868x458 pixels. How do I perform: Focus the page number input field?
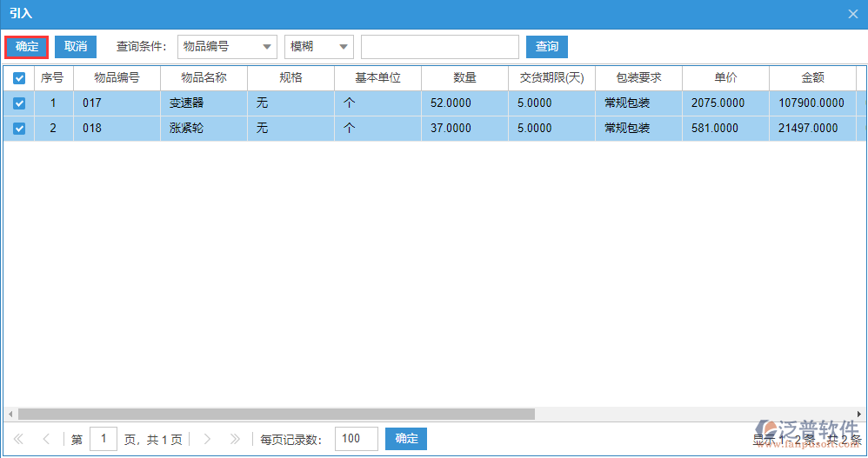pos(103,439)
